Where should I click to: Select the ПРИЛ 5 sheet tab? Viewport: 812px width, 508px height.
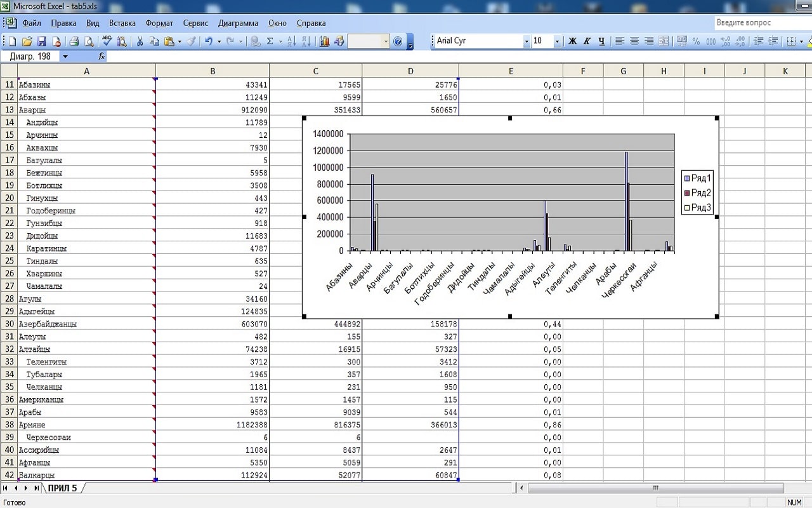click(x=62, y=488)
